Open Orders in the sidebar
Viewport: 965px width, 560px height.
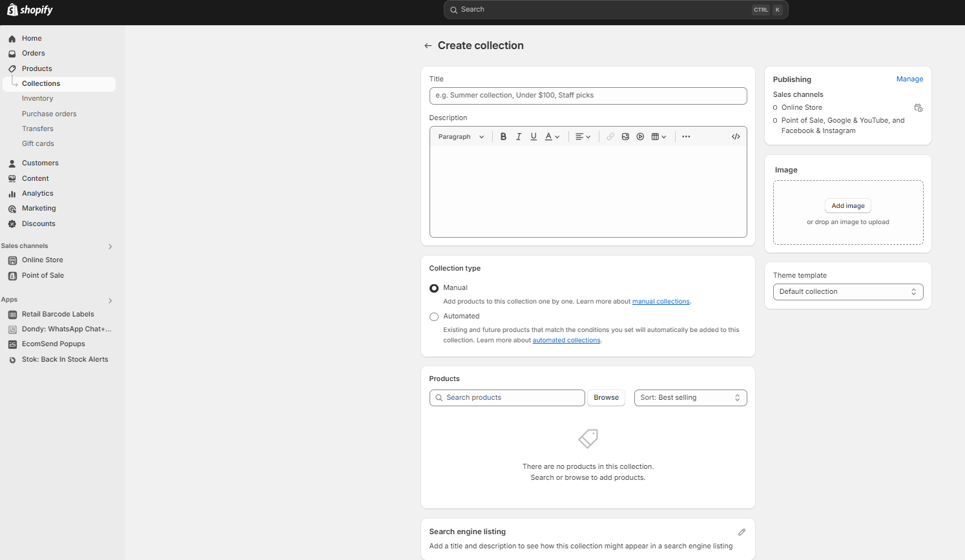[x=34, y=54]
